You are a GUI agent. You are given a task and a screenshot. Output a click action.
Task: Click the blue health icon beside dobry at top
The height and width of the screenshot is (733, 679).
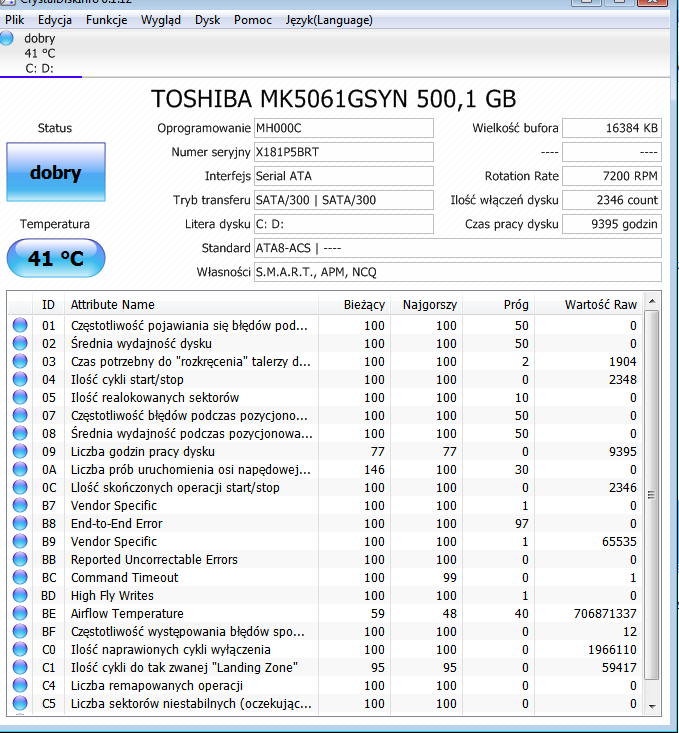click(7, 38)
